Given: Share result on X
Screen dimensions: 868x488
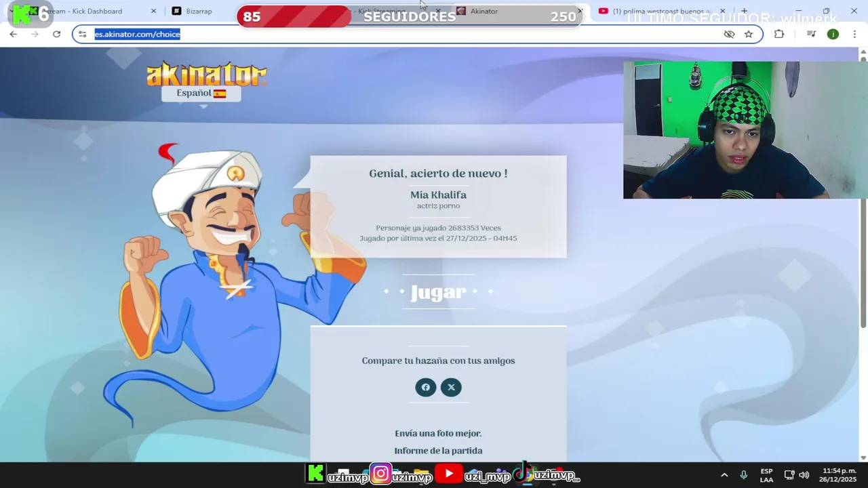Looking at the screenshot, I should point(451,387).
